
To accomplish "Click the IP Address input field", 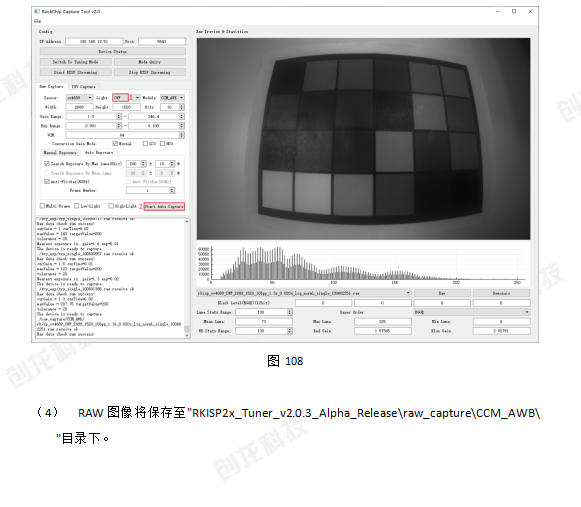I will point(94,41).
